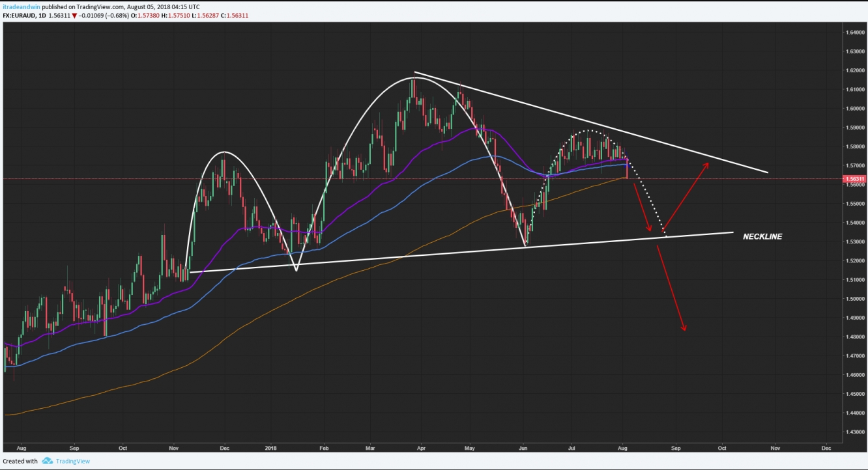Click the C:1.56311 close value
868x470 pixels.
[x=235, y=15]
